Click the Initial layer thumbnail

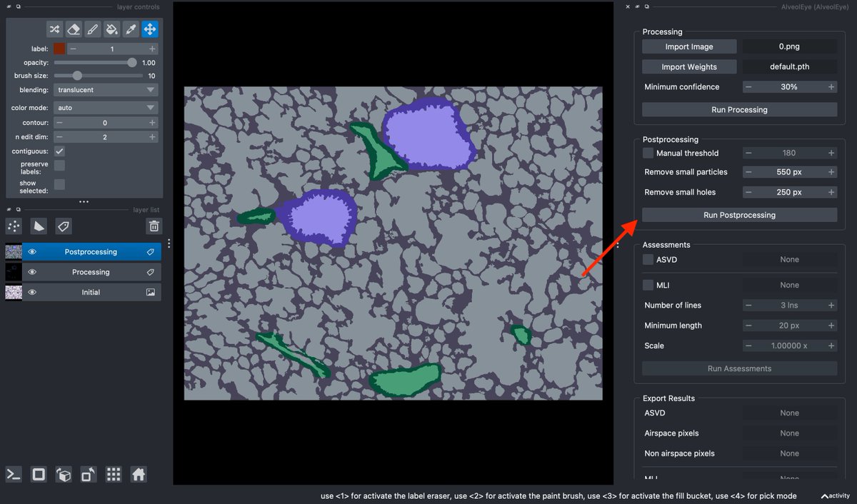point(14,292)
